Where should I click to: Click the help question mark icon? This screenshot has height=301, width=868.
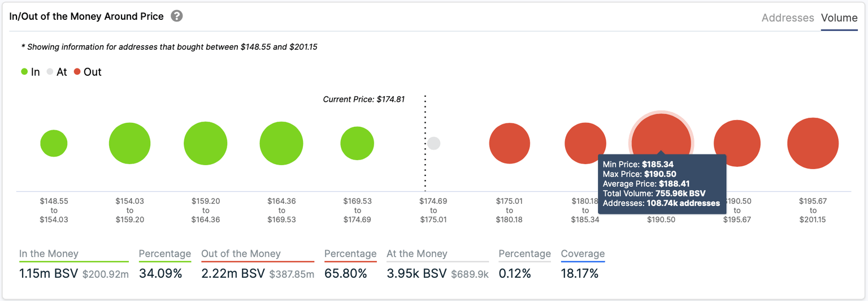click(177, 16)
